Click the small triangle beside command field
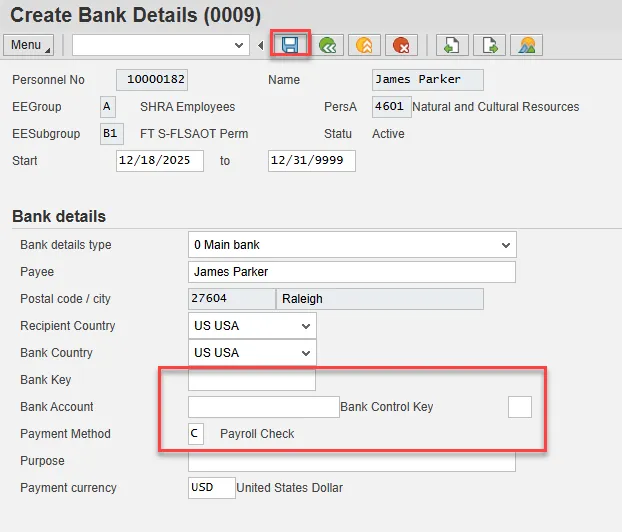The image size is (622, 532). [x=260, y=46]
